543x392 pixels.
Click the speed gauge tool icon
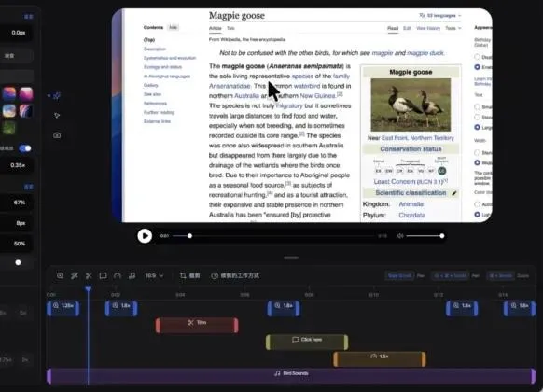coord(118,275)
